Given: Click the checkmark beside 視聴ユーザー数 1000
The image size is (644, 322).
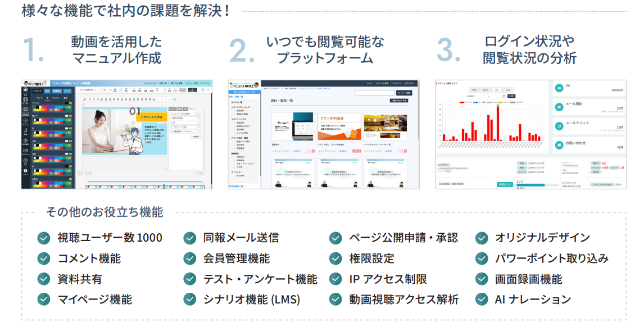Looking at the screenshot, I should (44, 238).
